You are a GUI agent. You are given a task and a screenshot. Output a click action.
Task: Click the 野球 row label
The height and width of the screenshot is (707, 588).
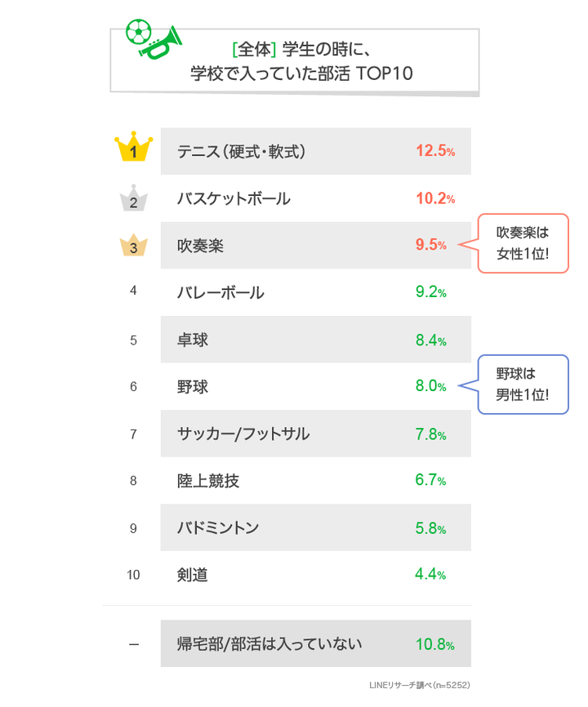193,386
